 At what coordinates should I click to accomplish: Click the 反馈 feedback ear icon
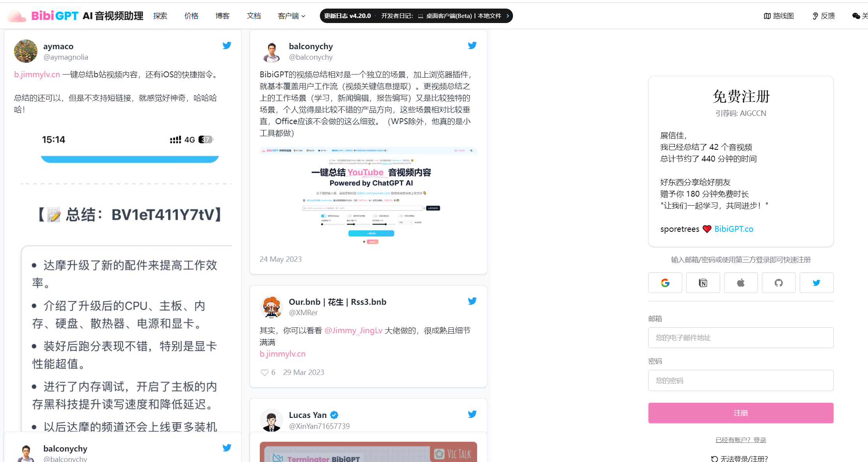[815, 16]
